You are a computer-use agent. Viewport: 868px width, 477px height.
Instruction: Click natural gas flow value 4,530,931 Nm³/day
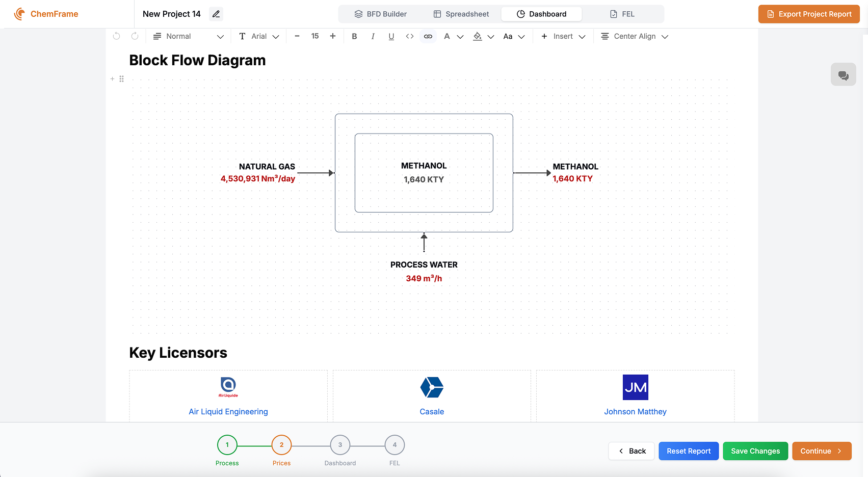coord(258,178)
